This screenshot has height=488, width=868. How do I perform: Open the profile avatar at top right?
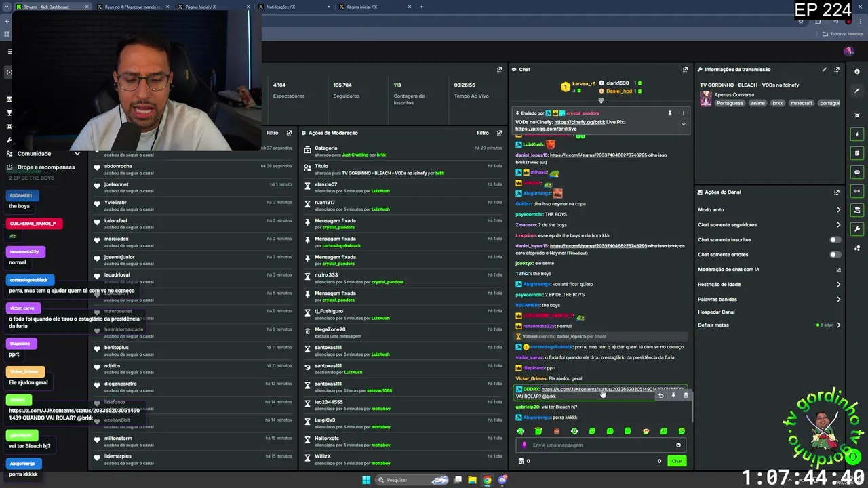coord(848,52)
